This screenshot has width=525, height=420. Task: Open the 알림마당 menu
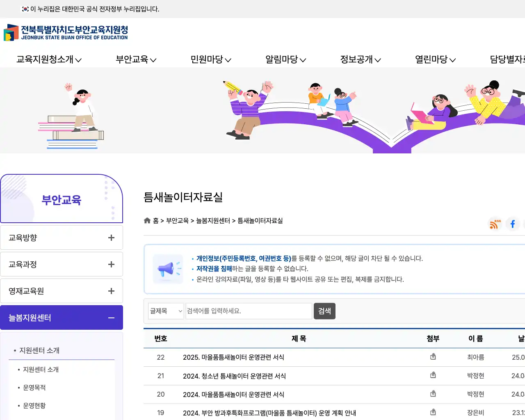coord(285,59)
